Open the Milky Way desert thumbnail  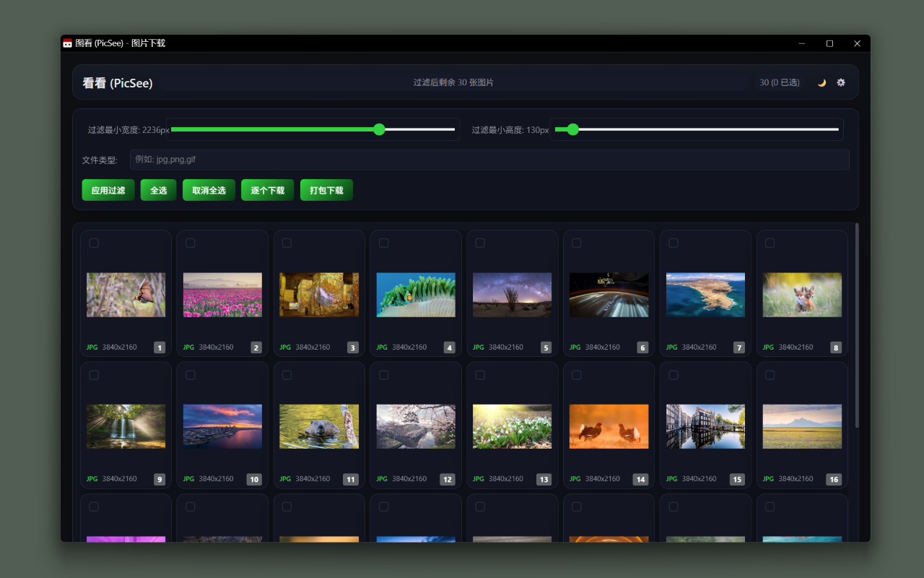coord(512,295)
